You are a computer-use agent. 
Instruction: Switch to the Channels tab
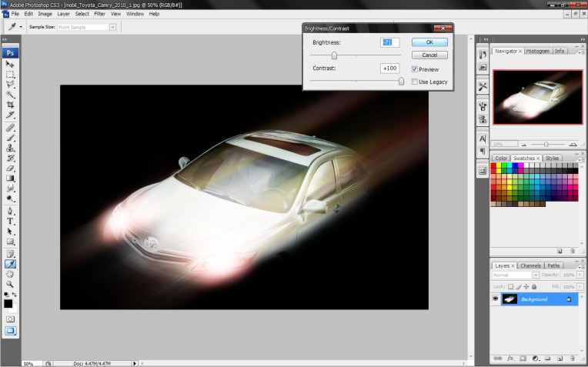(x=530, y=265)
